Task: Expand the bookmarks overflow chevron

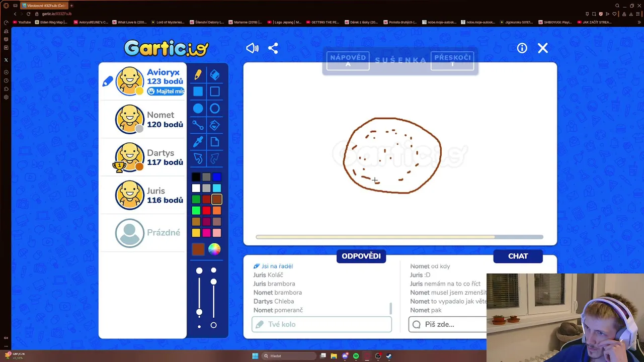Action: point(639,22)
